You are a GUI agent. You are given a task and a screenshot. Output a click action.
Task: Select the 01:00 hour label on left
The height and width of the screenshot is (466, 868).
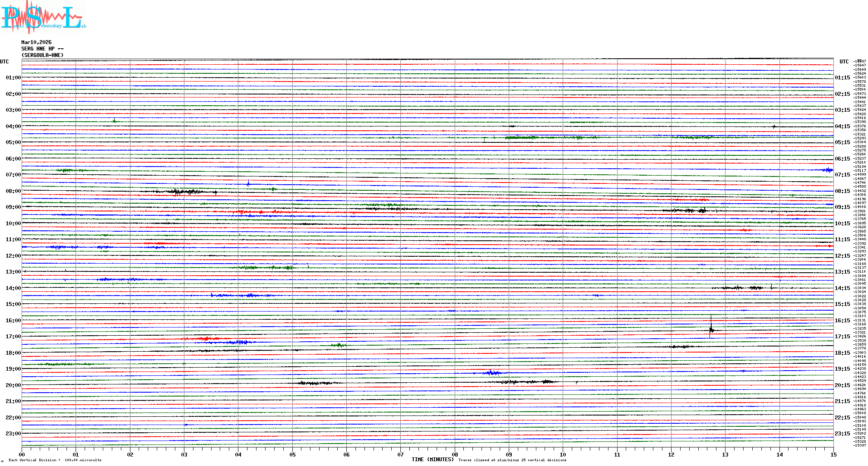click(13, 78)
